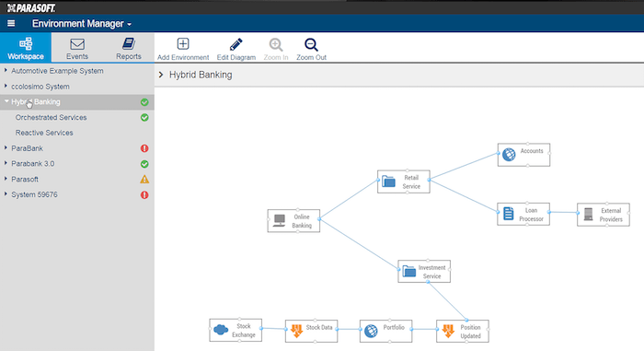Open the Environment Manager dropdown
This screenshot has height=351, width=644.
pyautogui.click(x=82, y=24)
